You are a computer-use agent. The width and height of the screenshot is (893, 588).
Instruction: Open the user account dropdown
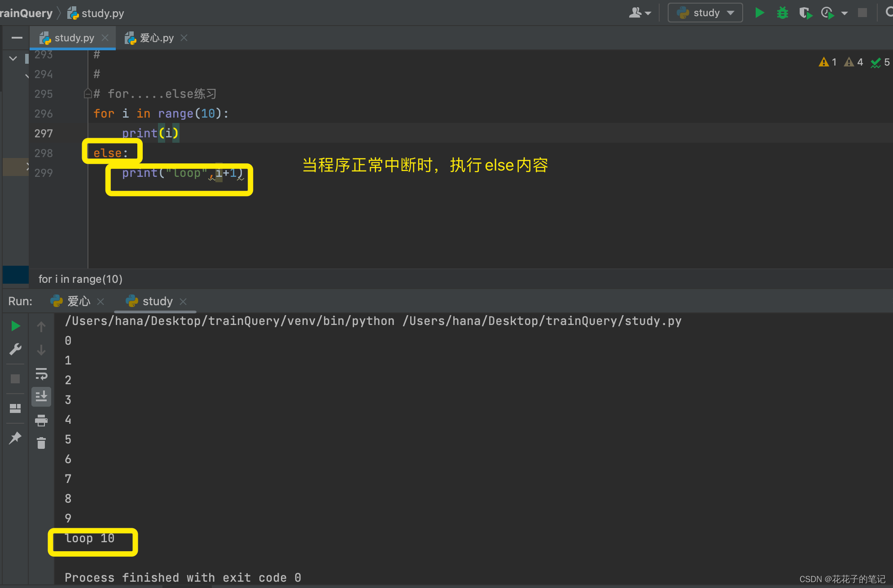tap(640, 13)
